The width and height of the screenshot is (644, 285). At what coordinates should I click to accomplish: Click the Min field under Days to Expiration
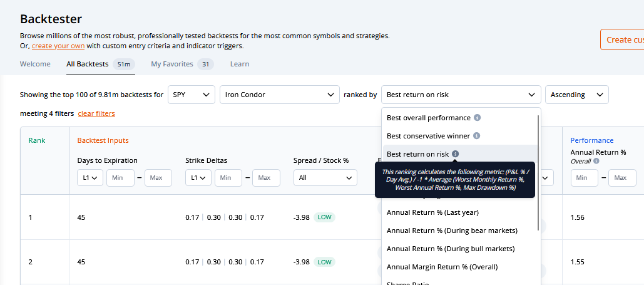(x=120, y=178)
